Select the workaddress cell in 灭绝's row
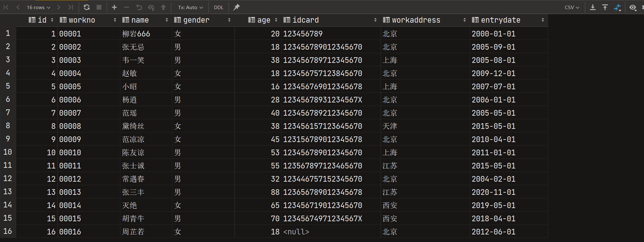Image resolution: width=644 pixels, height=242 pixels. tap(425, 205)
